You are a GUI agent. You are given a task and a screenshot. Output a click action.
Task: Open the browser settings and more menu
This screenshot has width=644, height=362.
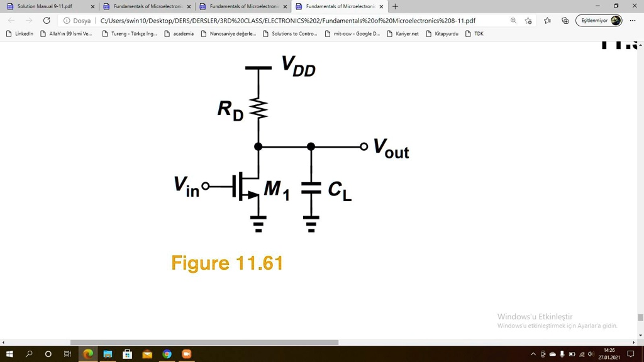(x=633, y=21)
